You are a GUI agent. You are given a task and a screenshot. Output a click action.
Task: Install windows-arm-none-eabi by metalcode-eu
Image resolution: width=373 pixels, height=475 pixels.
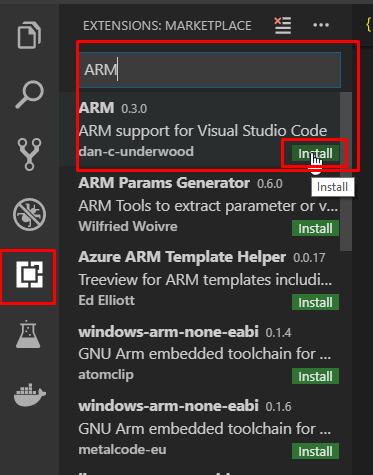[315, 451]
